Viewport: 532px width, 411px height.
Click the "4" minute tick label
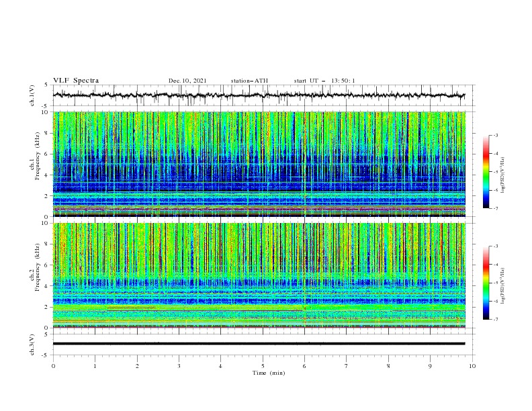[x=220, y=366]
